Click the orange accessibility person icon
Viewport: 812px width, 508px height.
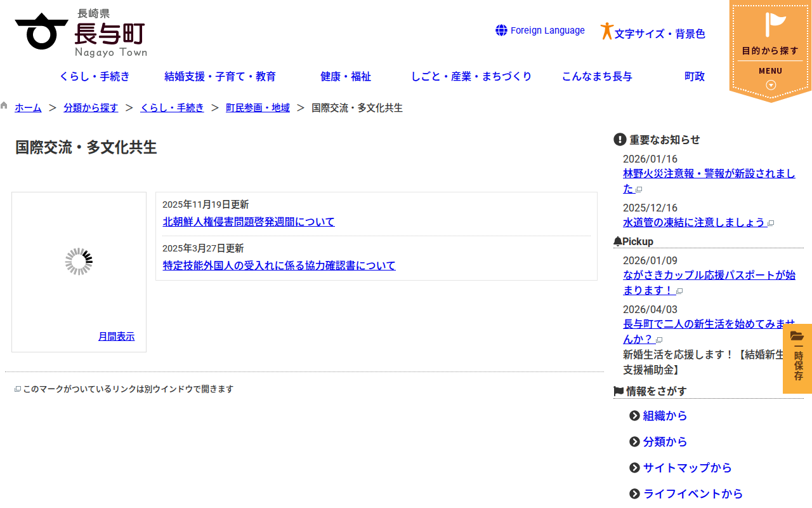606,31
